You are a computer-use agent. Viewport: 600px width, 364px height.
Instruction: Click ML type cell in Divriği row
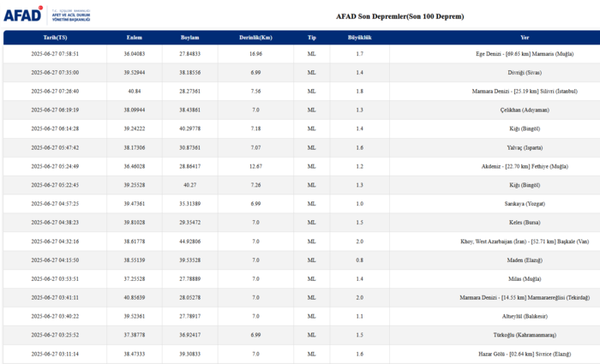tap(311, 73)
